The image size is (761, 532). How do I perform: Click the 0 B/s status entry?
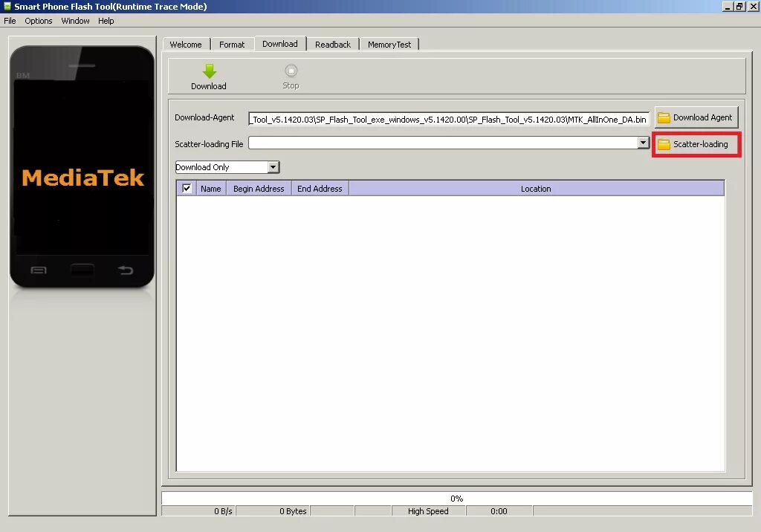[198, 511]
